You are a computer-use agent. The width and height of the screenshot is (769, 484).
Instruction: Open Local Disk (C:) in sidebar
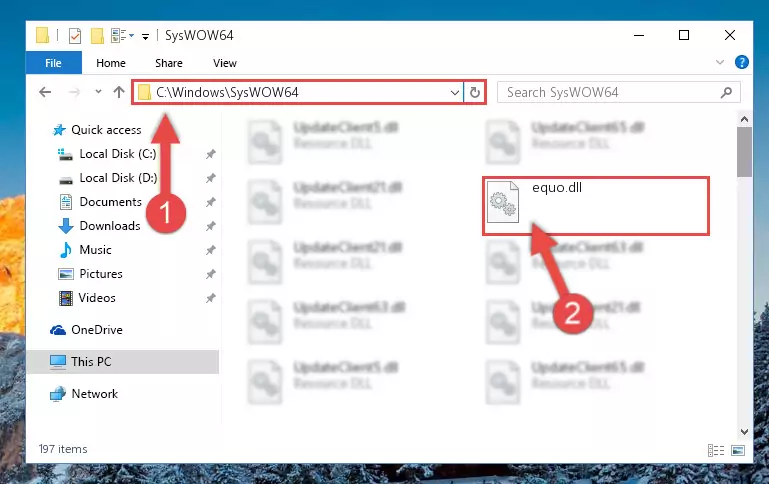click(118, 154)
